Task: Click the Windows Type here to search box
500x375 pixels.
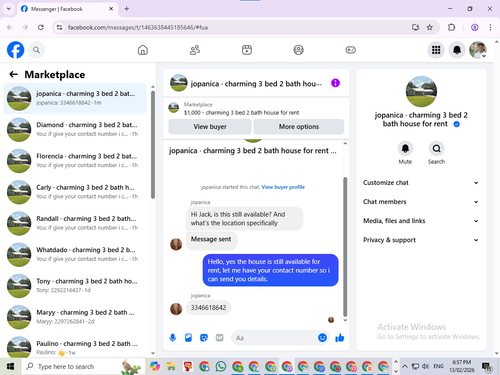Action: point(83,367)
